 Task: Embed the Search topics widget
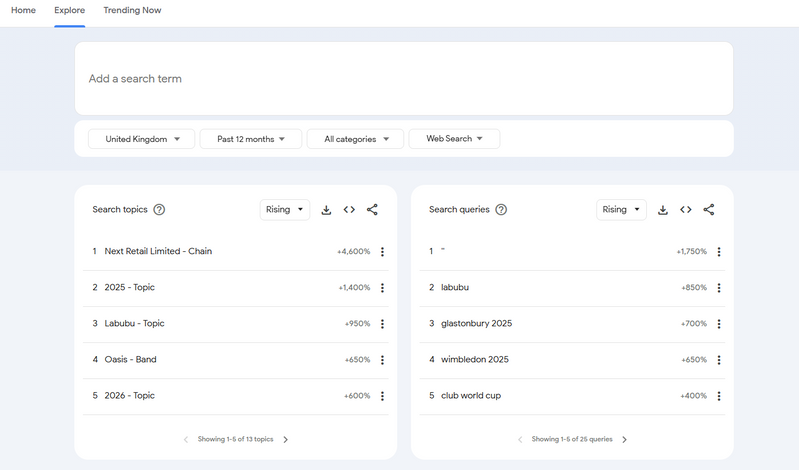point(349,210)
